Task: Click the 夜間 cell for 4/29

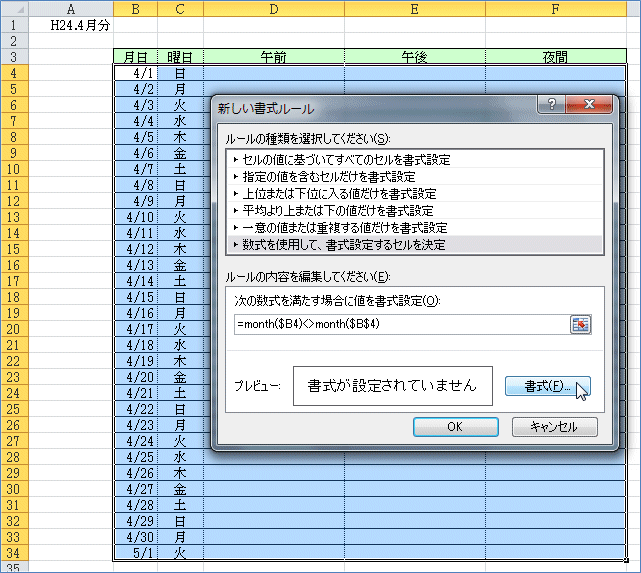Action: pyautogui.click(x=556, y=521)
